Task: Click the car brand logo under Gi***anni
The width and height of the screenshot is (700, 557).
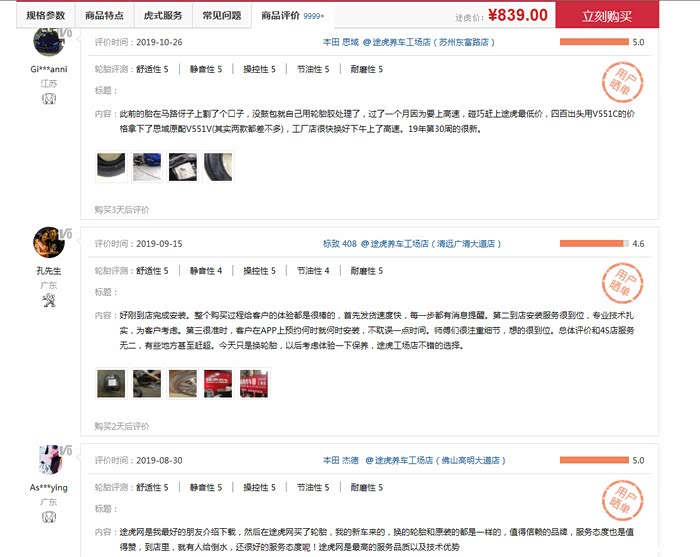Action: point(49,99)
